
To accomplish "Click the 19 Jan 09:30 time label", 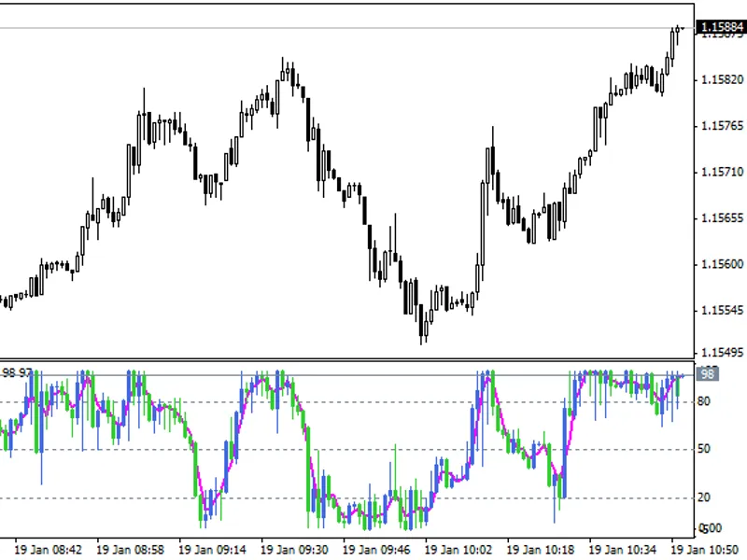I will pyautogui.click(x=294, y=550).
